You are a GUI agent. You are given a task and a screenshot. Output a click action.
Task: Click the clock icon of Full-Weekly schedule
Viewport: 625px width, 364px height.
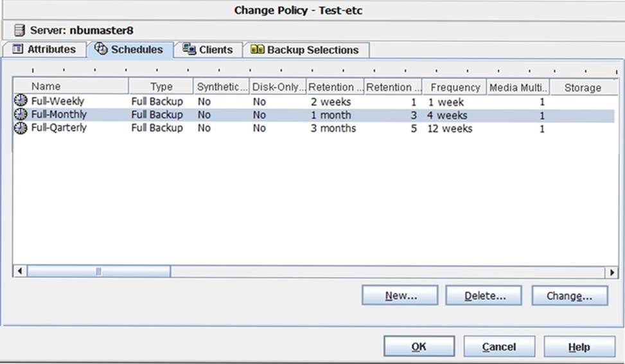(21, 101)
